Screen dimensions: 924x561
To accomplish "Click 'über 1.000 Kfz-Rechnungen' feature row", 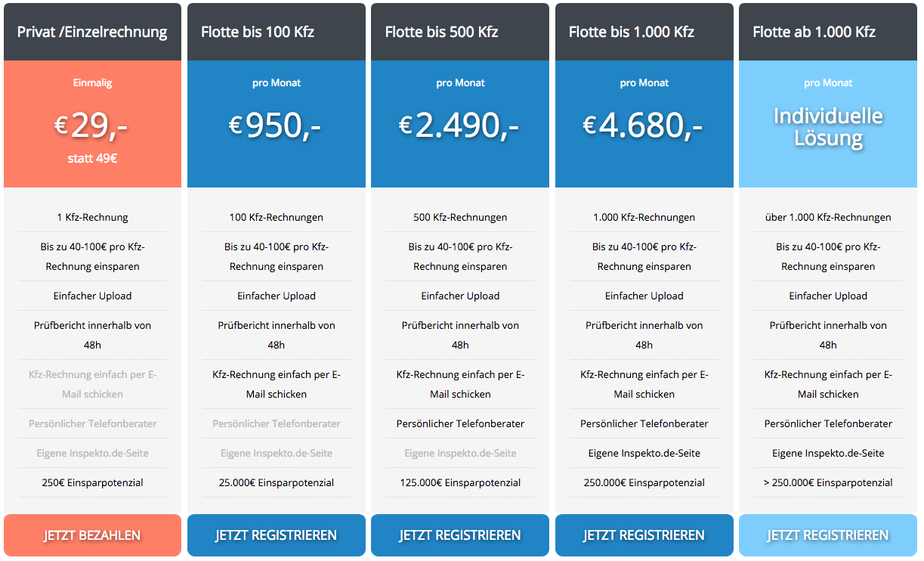I will tap(828, 217).
